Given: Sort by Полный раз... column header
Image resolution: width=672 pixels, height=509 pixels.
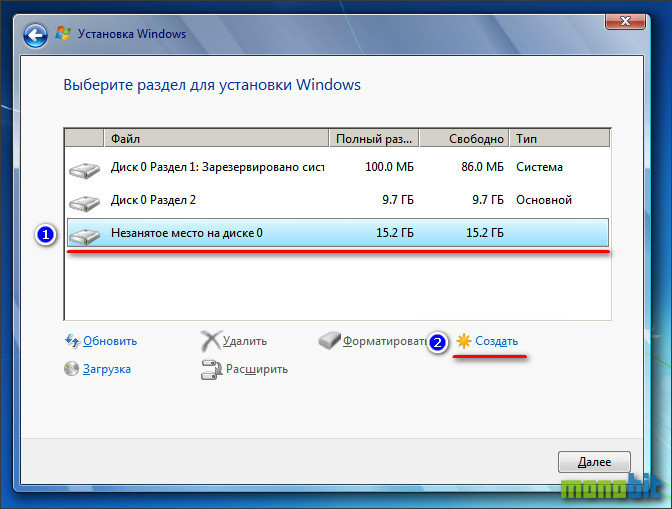Looking at the screenshot, I should pos(374,138).
